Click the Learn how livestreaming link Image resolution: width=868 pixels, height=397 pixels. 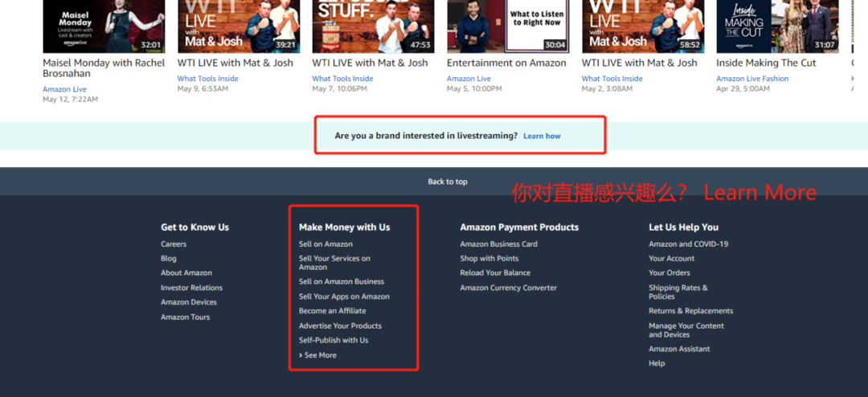click(542, 136)
